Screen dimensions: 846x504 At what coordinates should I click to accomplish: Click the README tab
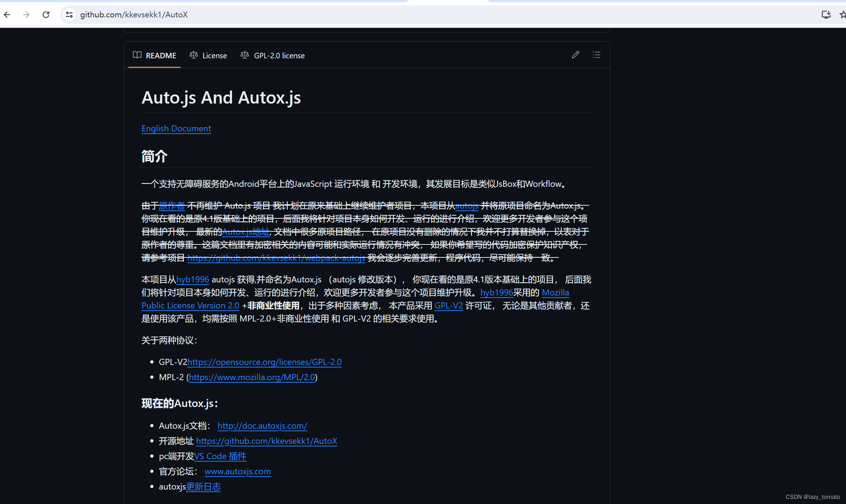pos(156,55)
